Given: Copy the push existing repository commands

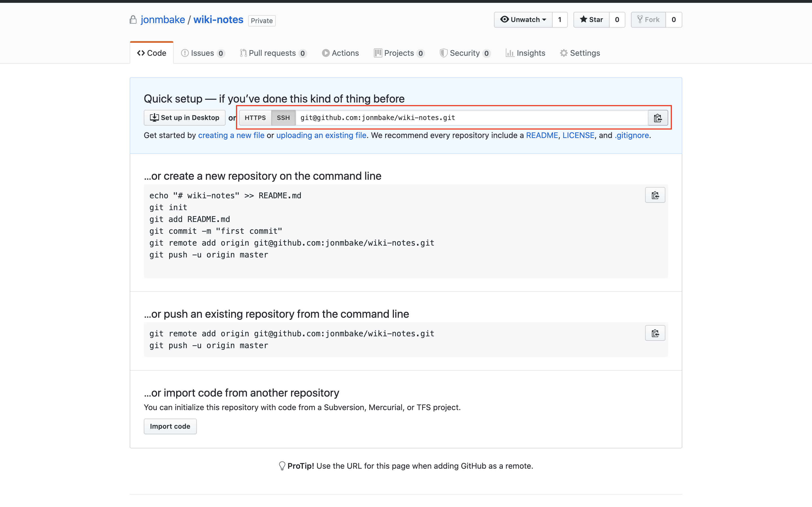Looking at the screenshot, I should pos(655,333).
